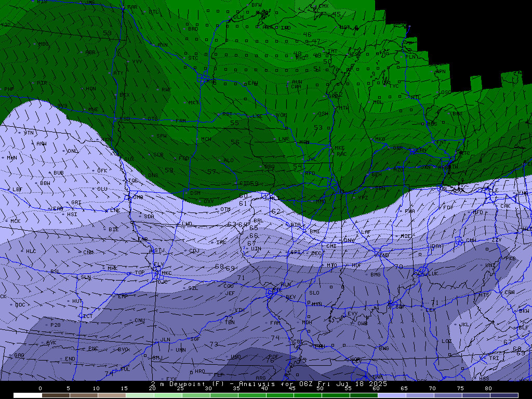The image size is (532, 399).
Task: Click the MKE station label
Action: tap(339, 148)
